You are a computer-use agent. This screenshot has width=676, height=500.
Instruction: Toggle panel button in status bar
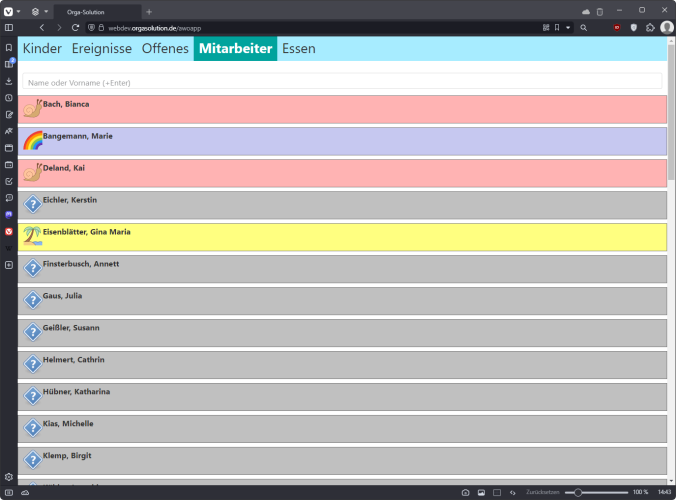[x=9, y=492]
